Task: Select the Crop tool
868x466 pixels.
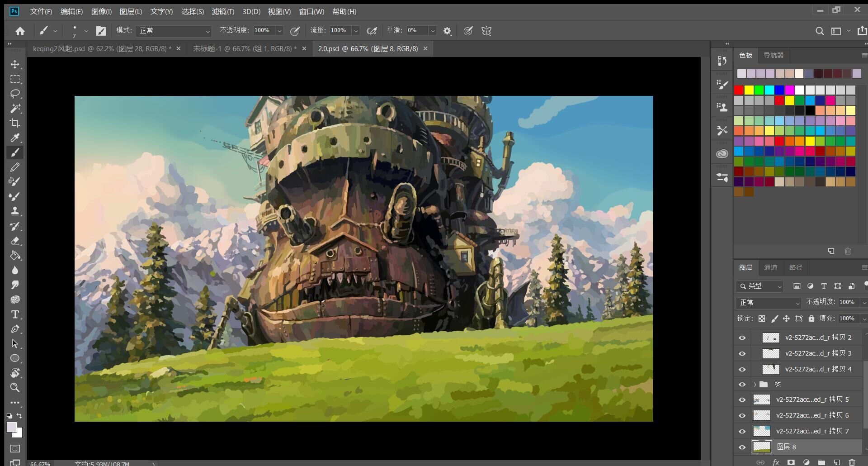Action: click(15, 123)
